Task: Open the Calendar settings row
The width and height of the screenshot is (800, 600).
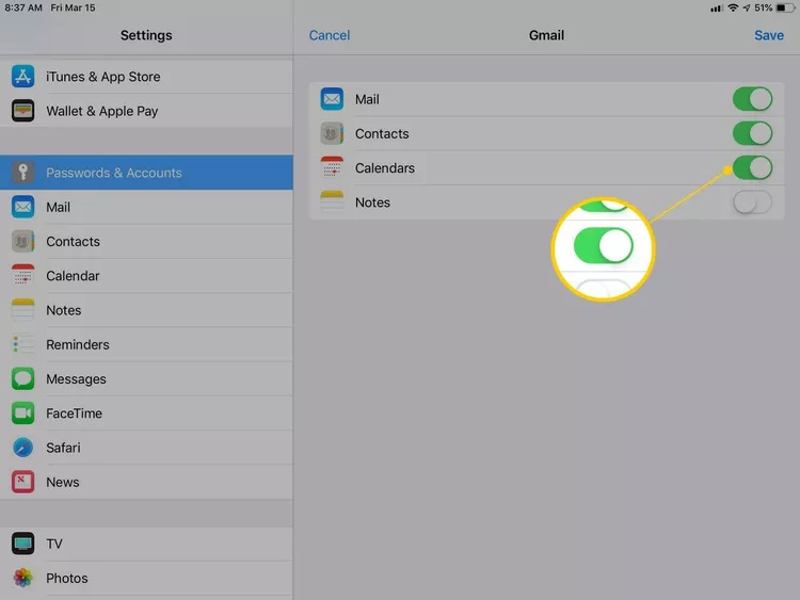Action: point(146,276)
